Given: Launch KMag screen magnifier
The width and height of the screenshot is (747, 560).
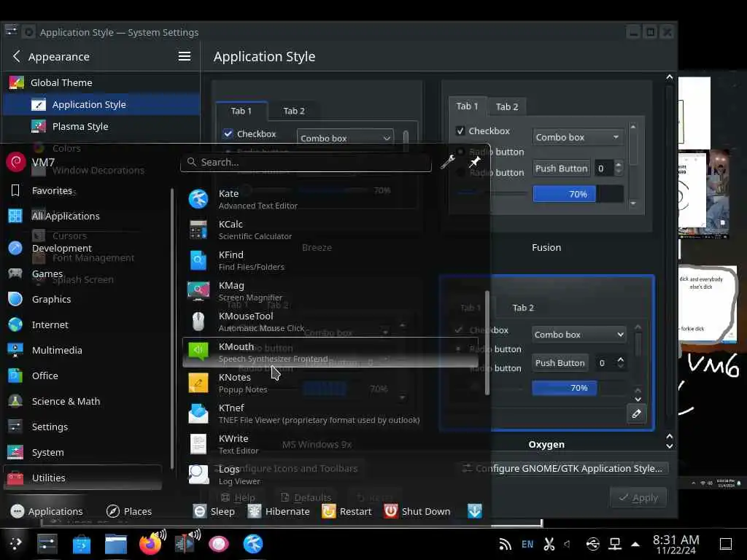Looking at the screenshot, I should click(x=330, y=291).
